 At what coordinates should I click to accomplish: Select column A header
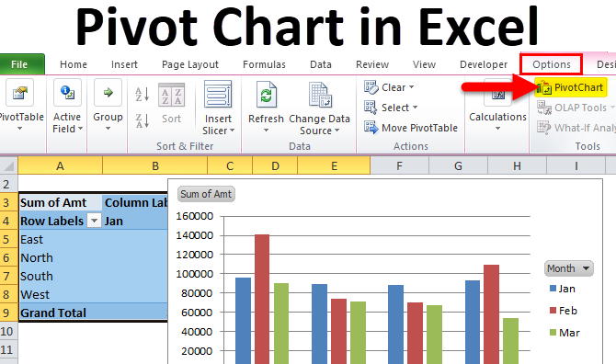point(60,165)
